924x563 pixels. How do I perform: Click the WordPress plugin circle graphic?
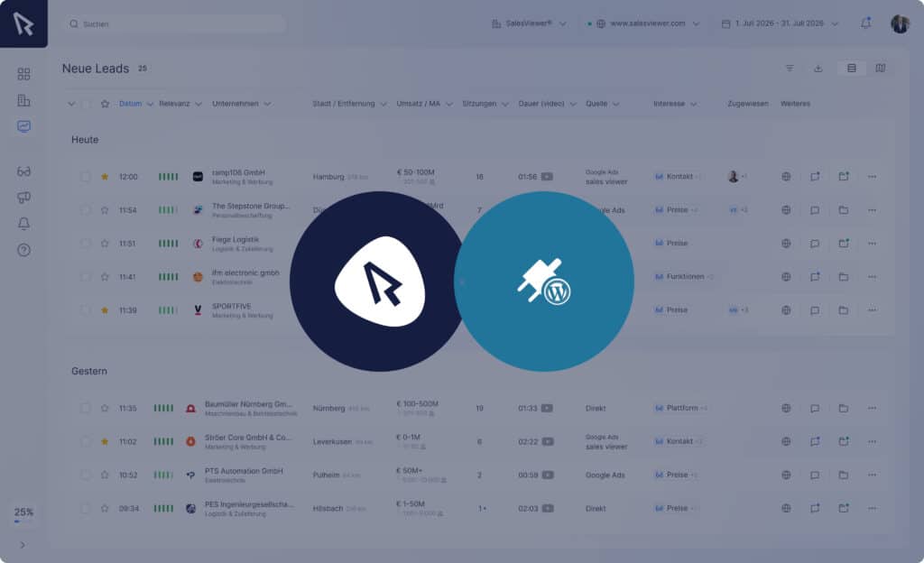click(x=544, y=281)
